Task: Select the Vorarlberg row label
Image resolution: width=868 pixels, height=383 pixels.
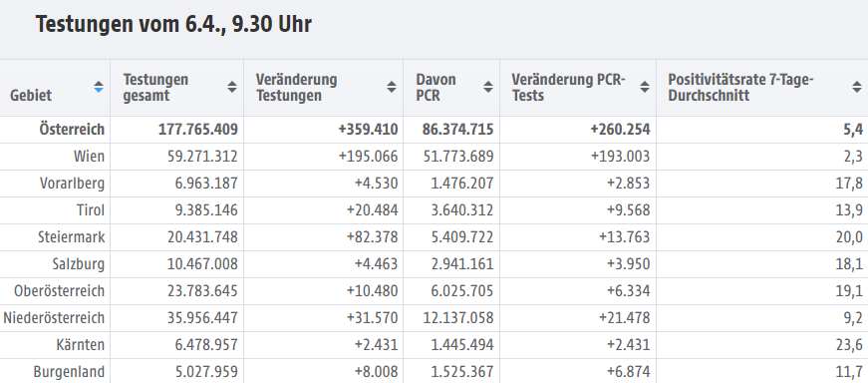Action: (72, 184)
